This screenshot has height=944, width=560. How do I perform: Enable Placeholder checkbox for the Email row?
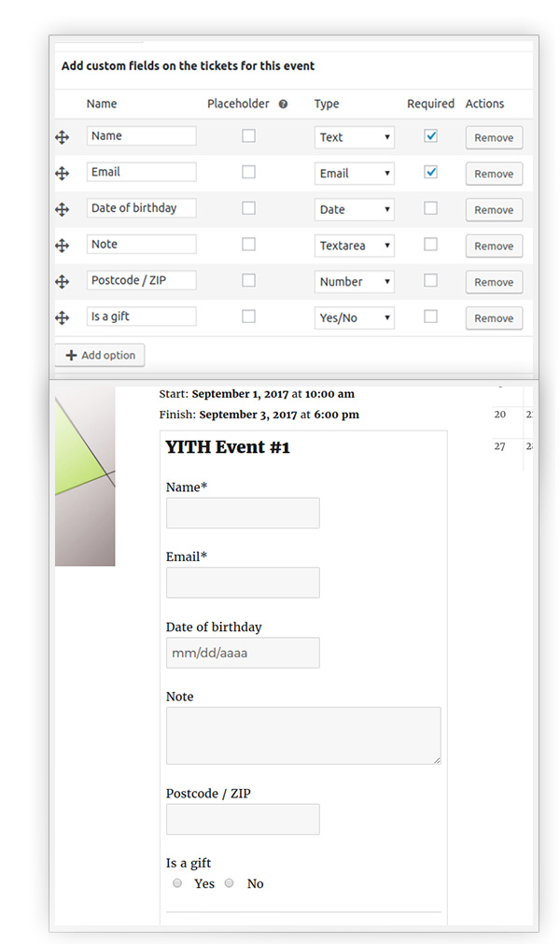click(248, 172)
